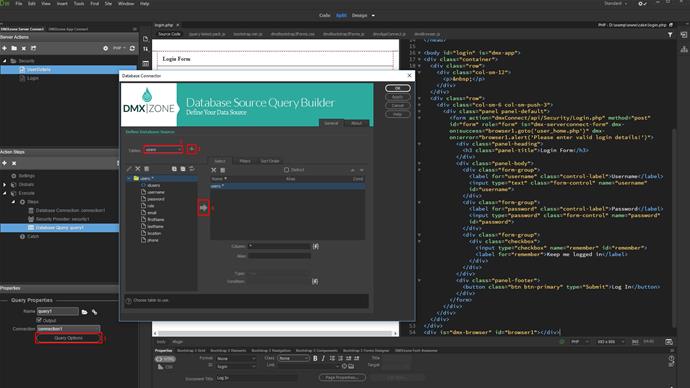Screen dimensions: 690x388
Task: Click the Query Options button
Action: click(69, 338)
